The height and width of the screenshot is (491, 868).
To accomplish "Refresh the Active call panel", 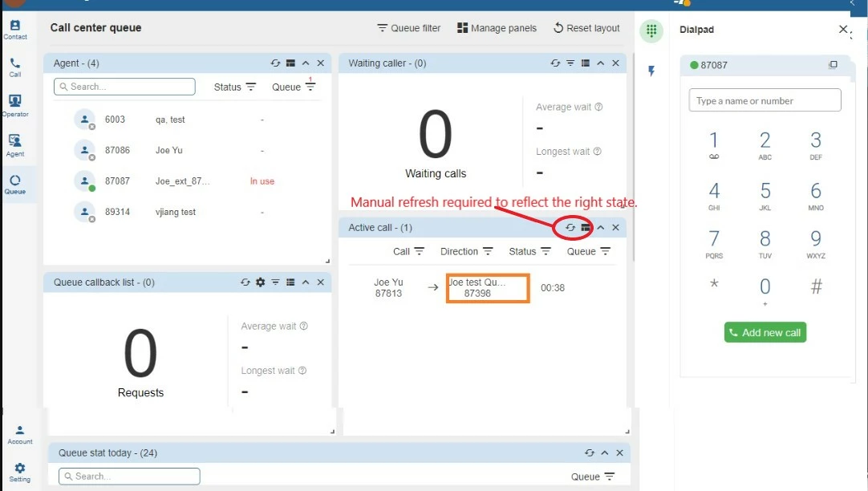I will pos(570,228).
